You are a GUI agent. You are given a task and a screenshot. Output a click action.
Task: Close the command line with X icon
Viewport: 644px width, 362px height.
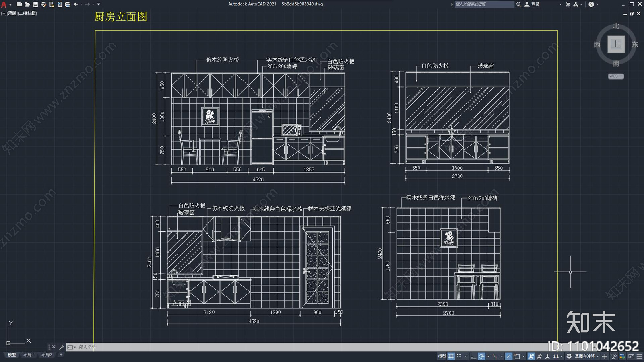[x=54, y=347]
